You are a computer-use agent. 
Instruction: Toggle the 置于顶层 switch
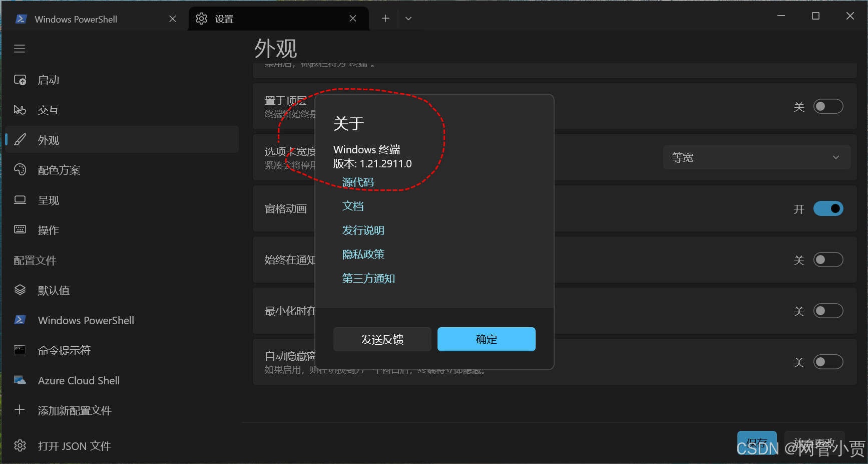click(828, 106)
